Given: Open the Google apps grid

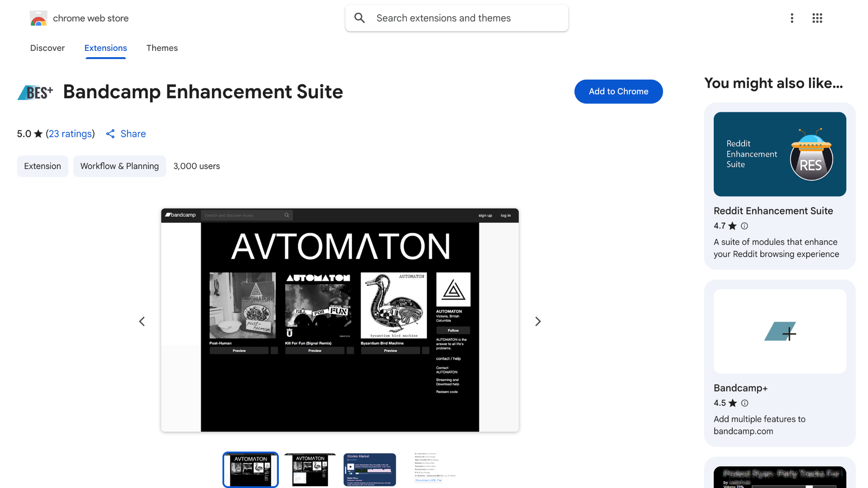Looking at the screenshot, I should point(817,18).
